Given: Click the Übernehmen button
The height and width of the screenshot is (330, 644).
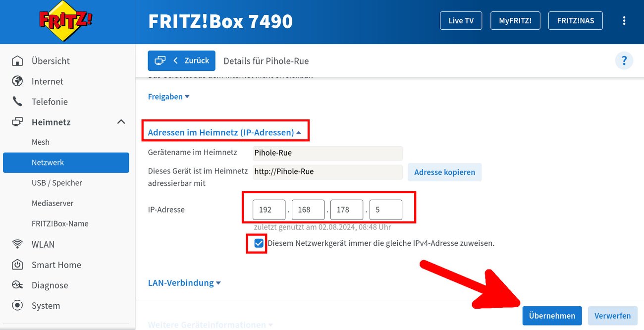Looking at the screenshot, I should point(552,316).
